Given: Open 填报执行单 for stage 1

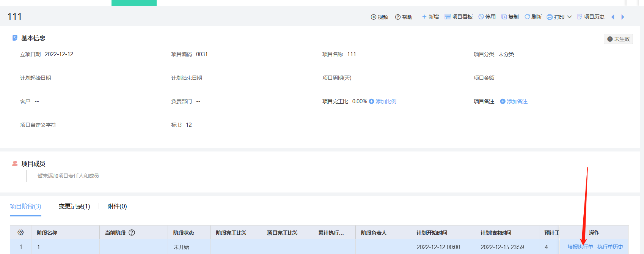Looking at the screenshot, I should click(580, 247).
